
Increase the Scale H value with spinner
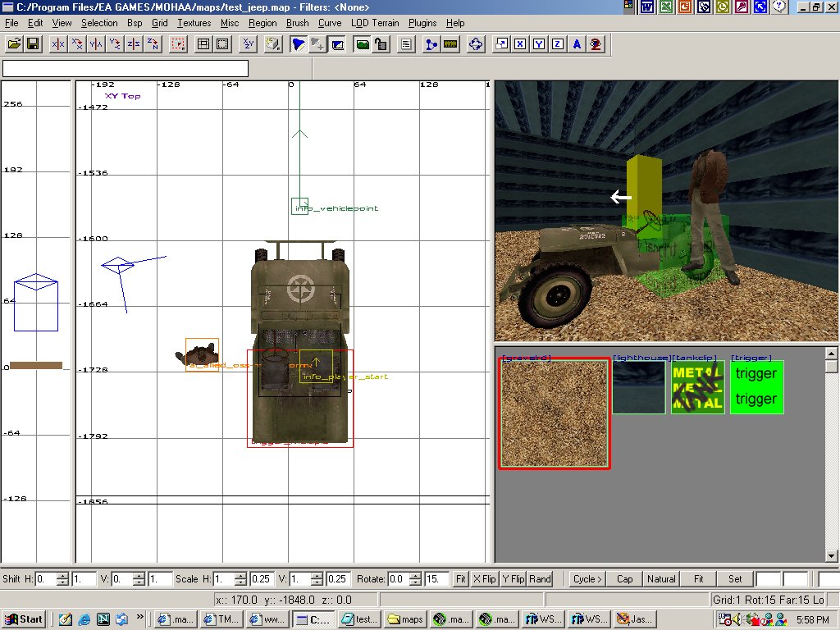pyautogui.click(x=240, y=575)
